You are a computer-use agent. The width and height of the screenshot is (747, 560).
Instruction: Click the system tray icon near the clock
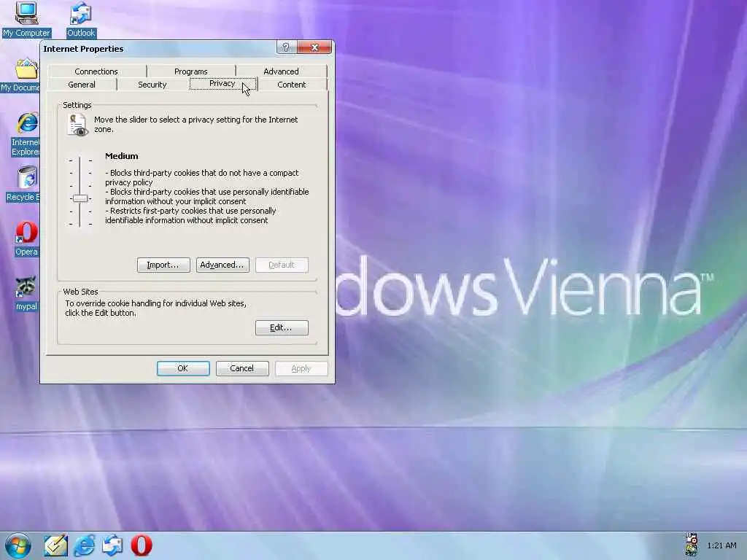(692, 545)
